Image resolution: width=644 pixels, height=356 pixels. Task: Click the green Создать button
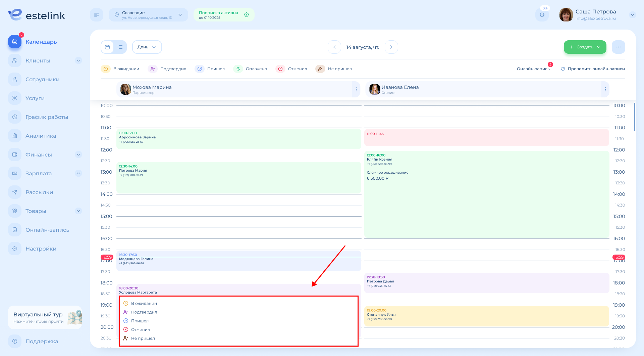[x=585, y=47]
